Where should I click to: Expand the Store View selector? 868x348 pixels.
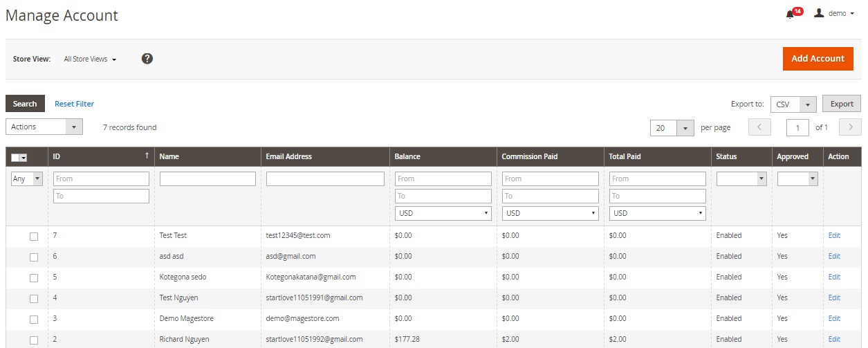(x=90, y=59)
